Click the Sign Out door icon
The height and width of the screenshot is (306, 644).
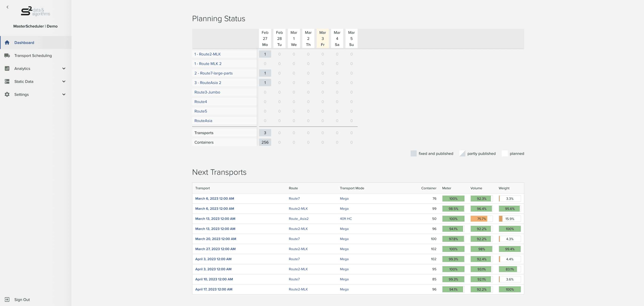[x=7, y=299]
